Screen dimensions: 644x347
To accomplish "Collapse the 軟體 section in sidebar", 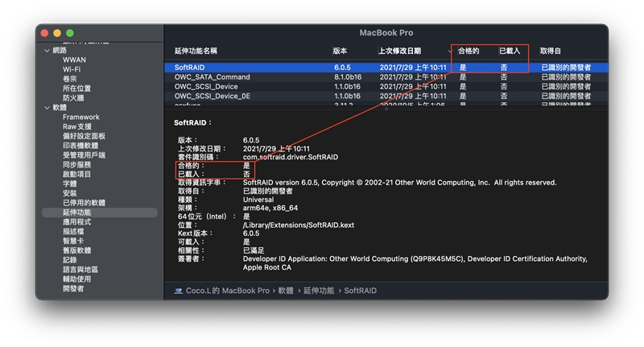I will coord(47,108).
